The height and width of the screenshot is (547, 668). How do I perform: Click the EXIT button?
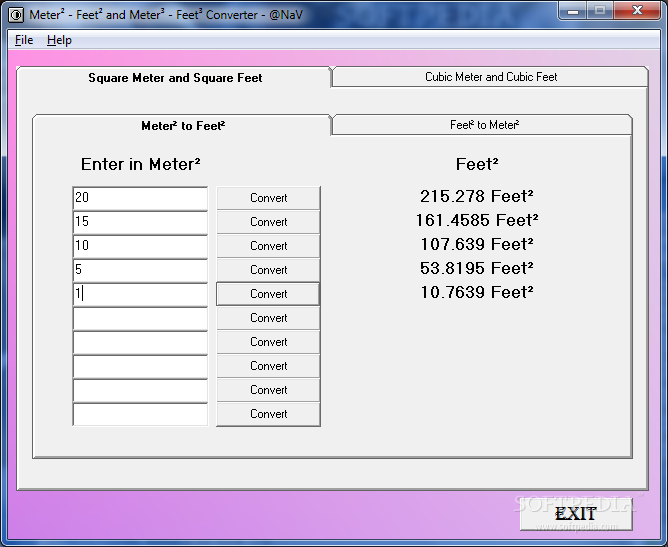click(x=576, y=514)
